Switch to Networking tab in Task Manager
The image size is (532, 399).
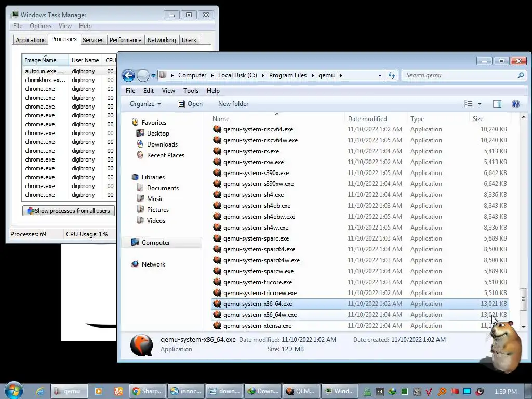point(162,40)
